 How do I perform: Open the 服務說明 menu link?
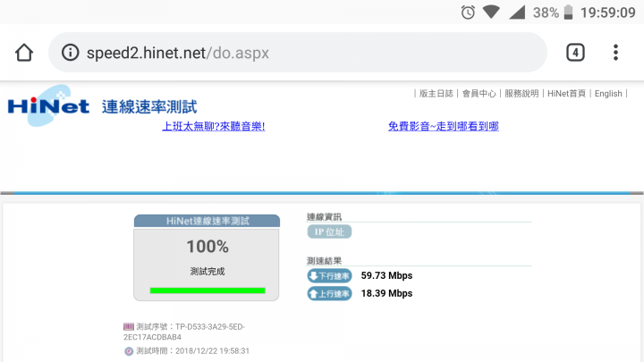(521, 94)
